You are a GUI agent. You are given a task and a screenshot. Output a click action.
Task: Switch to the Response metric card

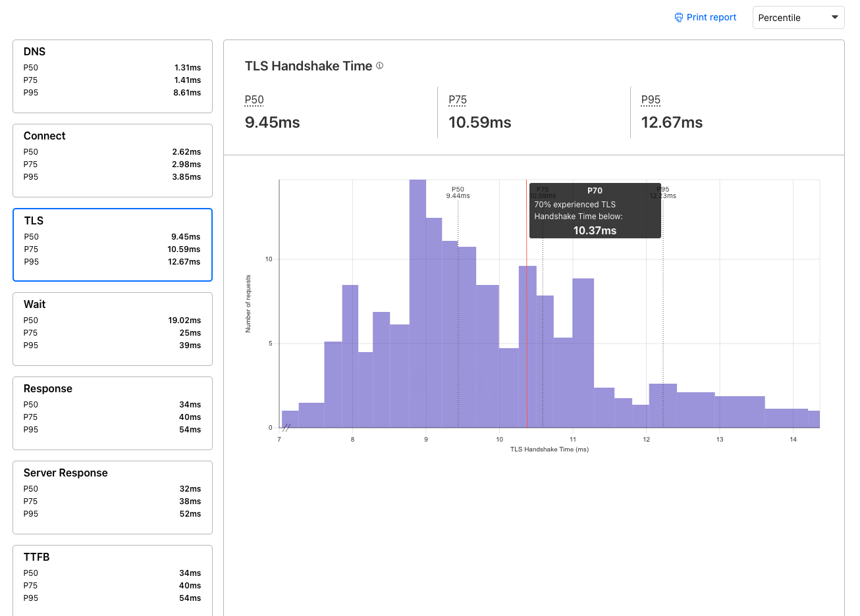tap(113, 413)
